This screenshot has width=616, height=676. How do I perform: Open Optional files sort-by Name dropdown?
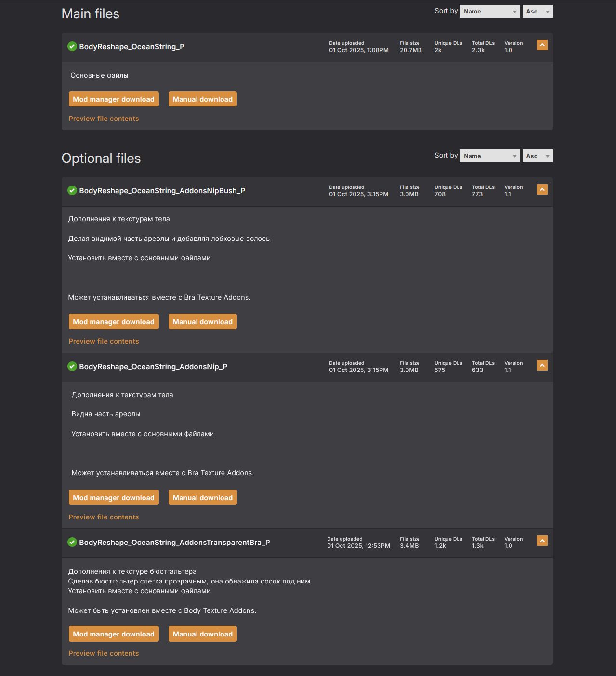point(489,156)
